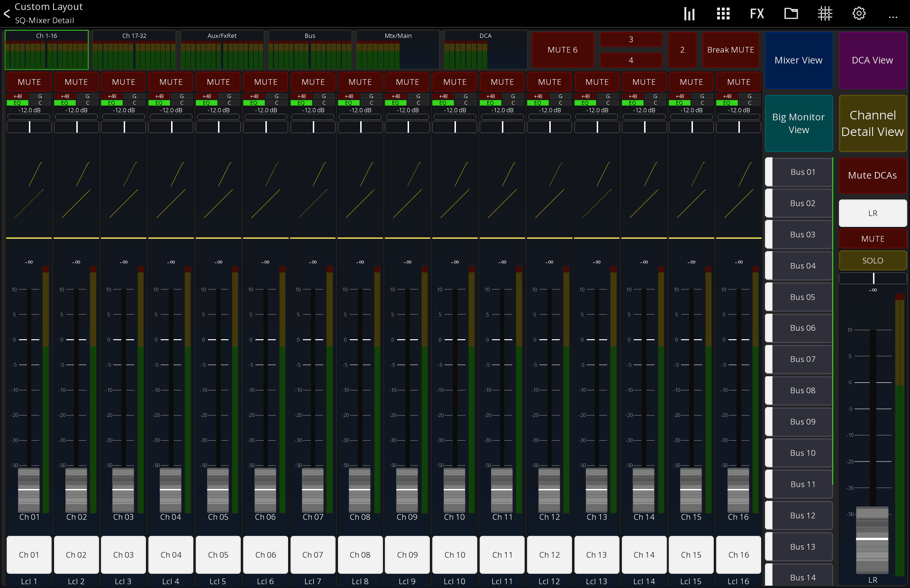910x588 pixels.
Task: Select Bus 09 mix
Action: (x=799, y=422)
